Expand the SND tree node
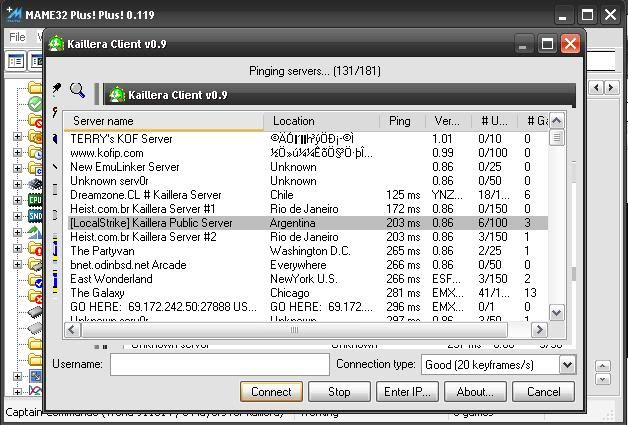This screenshot has width=628, height=425. point(17,216)
